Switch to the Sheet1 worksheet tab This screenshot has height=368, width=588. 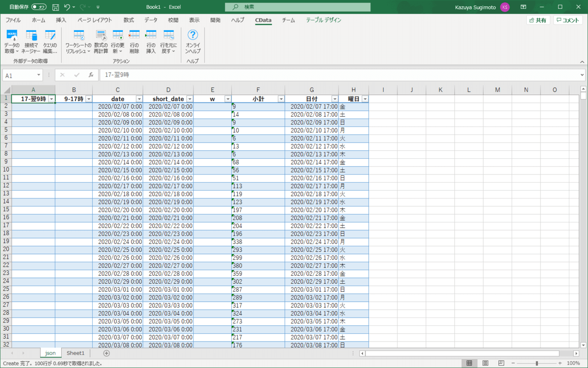click(75, 353)
